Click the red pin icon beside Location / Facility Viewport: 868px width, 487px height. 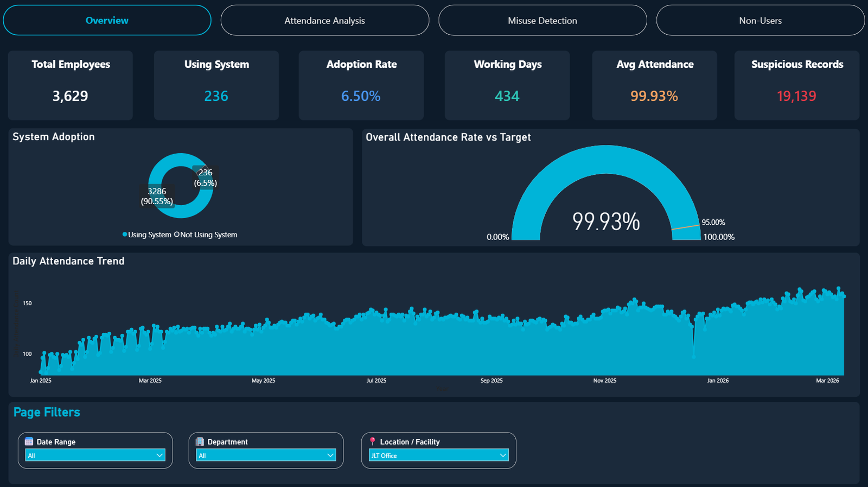(x=372, y=441)
